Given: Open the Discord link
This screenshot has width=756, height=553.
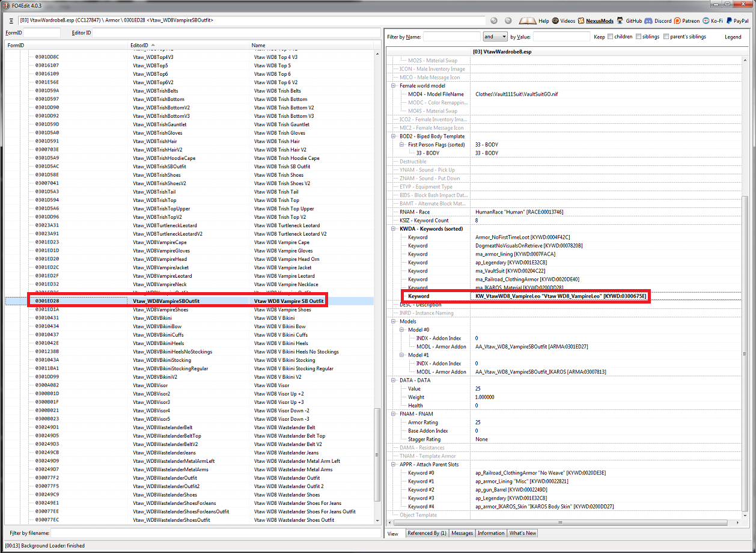Looking at the screenshot, I should 657,20.
